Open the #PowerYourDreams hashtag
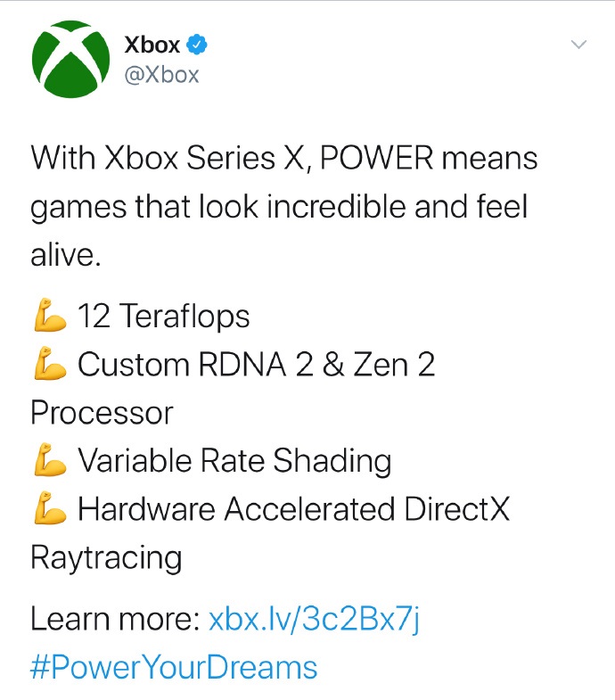This screenshot has height=700, width=615. point(174,667)
